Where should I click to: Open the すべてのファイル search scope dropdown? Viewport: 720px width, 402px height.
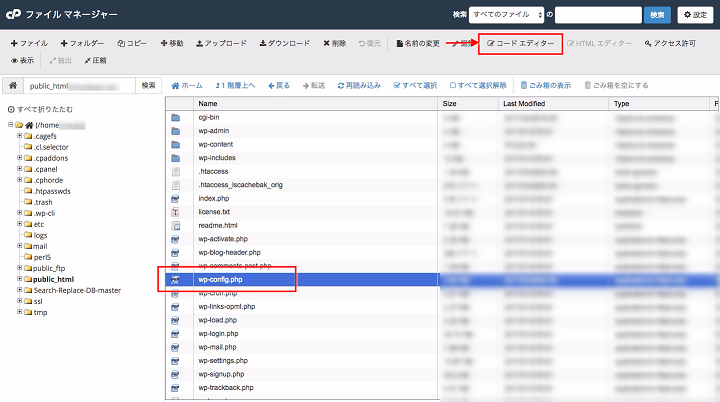[506, 15]
